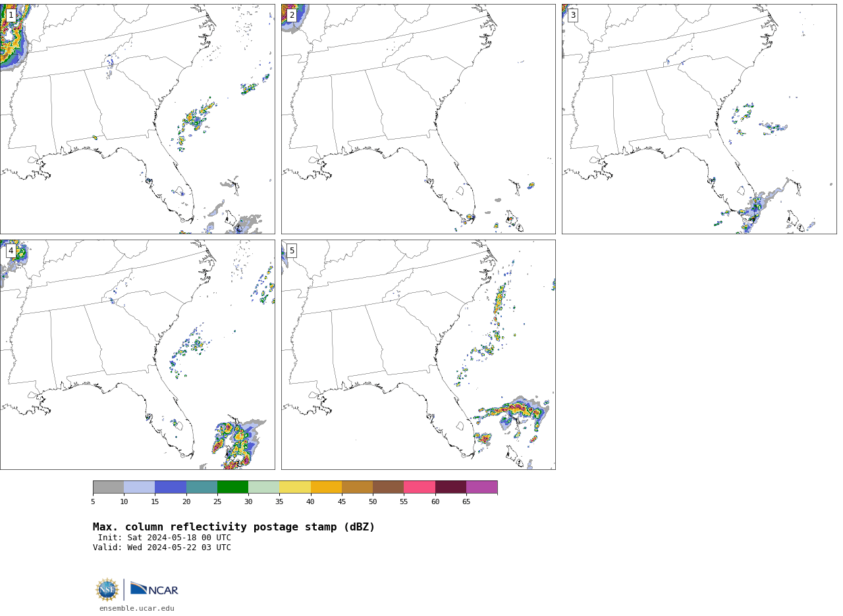Click ensemble member 3 map panel
The height and width of the screenshot is (616, 843).
tap(699, 119)
